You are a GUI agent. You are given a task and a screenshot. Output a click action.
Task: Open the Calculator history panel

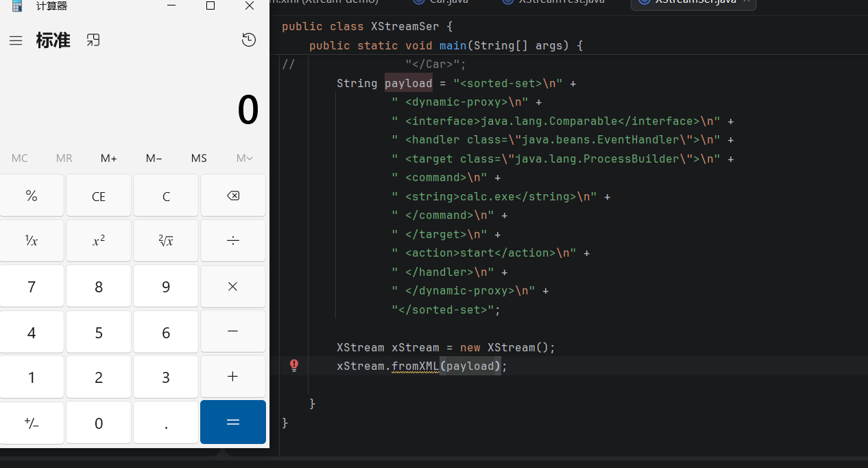249,40
